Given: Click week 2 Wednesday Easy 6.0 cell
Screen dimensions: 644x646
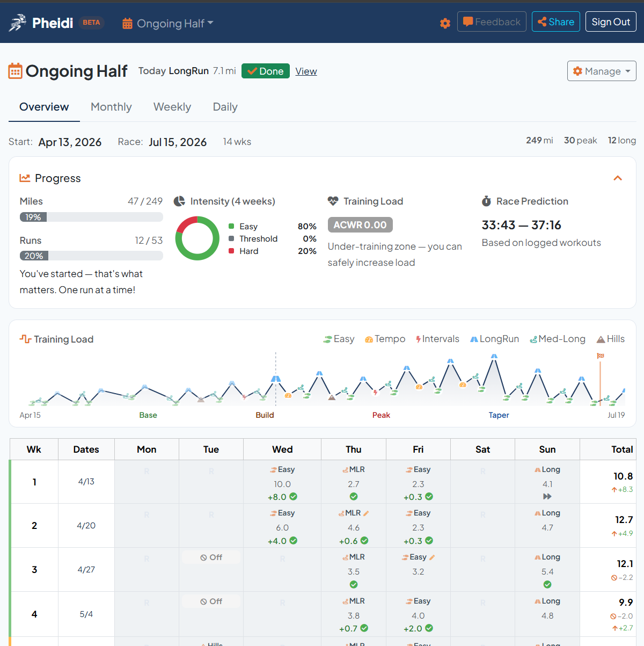Looking at the screenshot, I should click(x=282, y=526).
